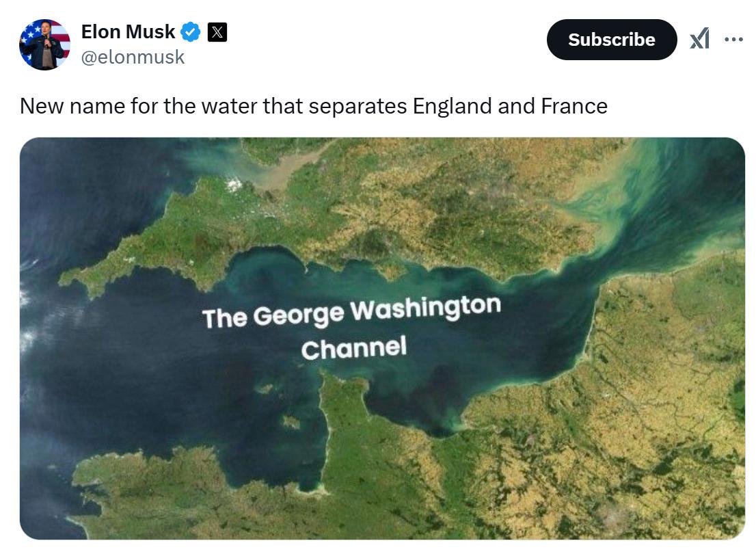Click "The George Washington" label on the map
The height and width of the screenshot is (554, 756).
[x=351, y=313]
